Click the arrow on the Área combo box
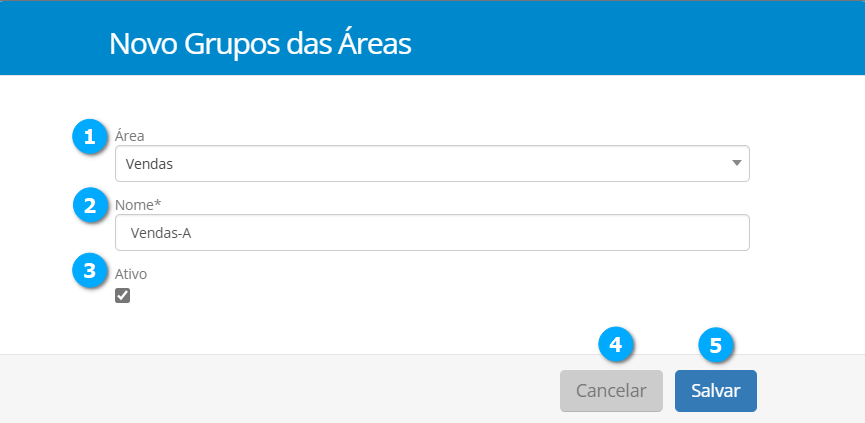Screen dimensions: 865x423 736,163
